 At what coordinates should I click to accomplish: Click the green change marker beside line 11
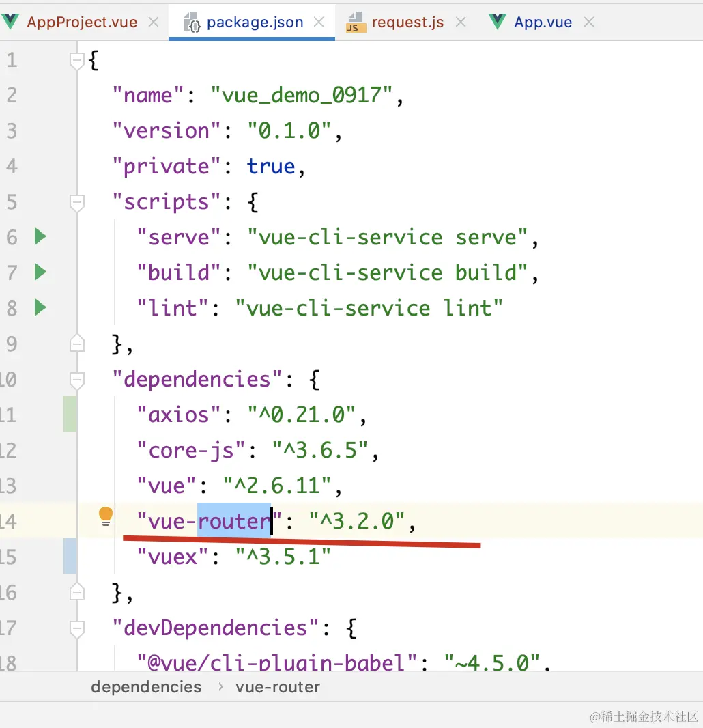click(x=70, y=414)
